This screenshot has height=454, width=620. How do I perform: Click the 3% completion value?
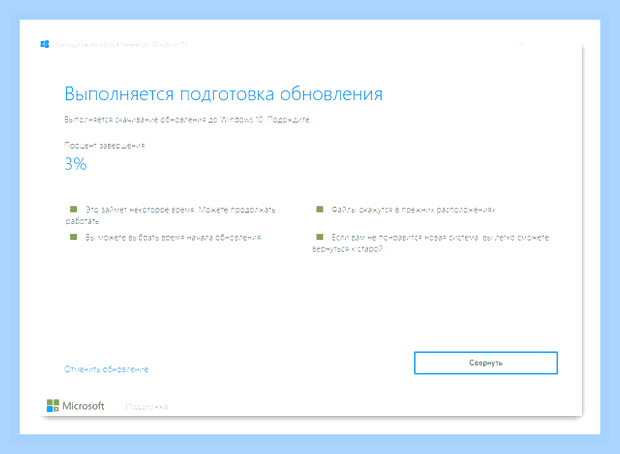(x=76, y=164)
